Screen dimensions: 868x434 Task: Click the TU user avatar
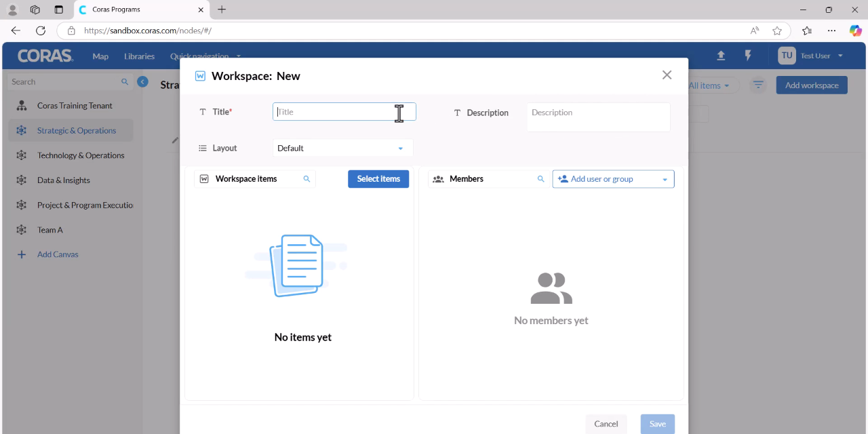click(787, 56)
